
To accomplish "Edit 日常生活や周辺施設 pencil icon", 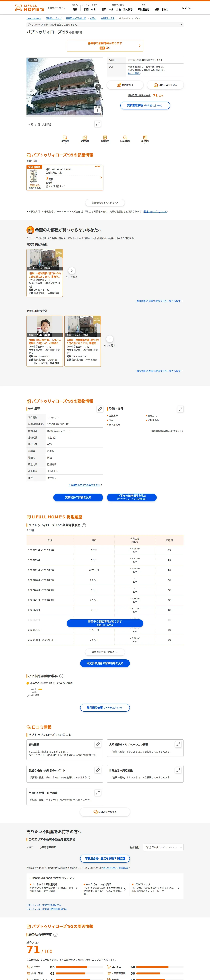I will coord(178,770).
